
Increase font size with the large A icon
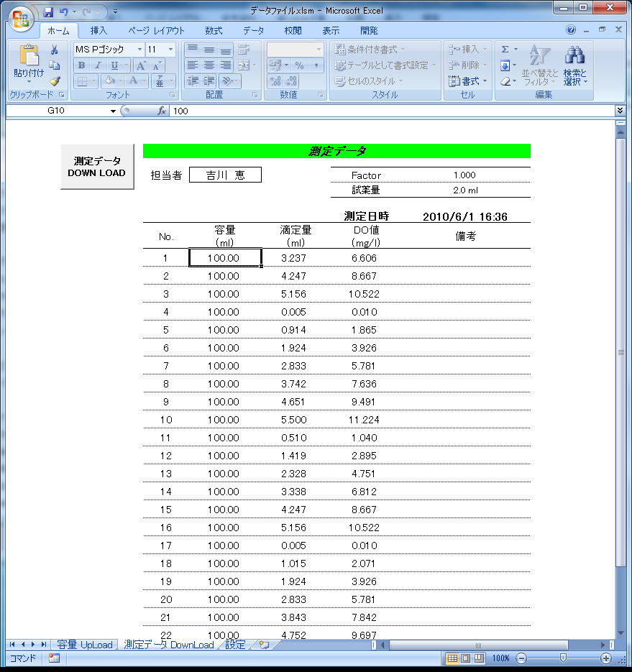pyautogui.click(x=141, y=65)
